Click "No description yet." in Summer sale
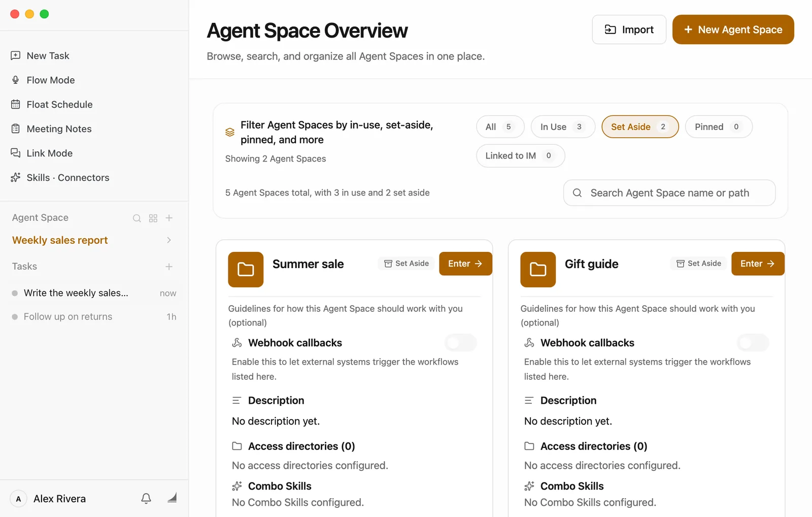The height and width of the screenshot is (517, 812). [x=276, y=421]
